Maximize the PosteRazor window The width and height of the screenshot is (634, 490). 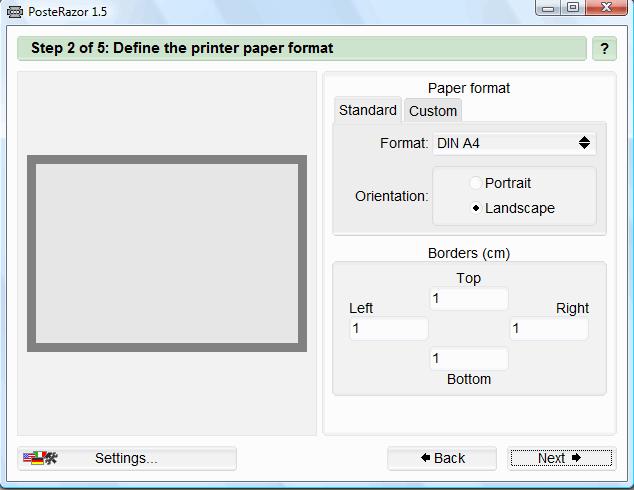click(573, 8)
